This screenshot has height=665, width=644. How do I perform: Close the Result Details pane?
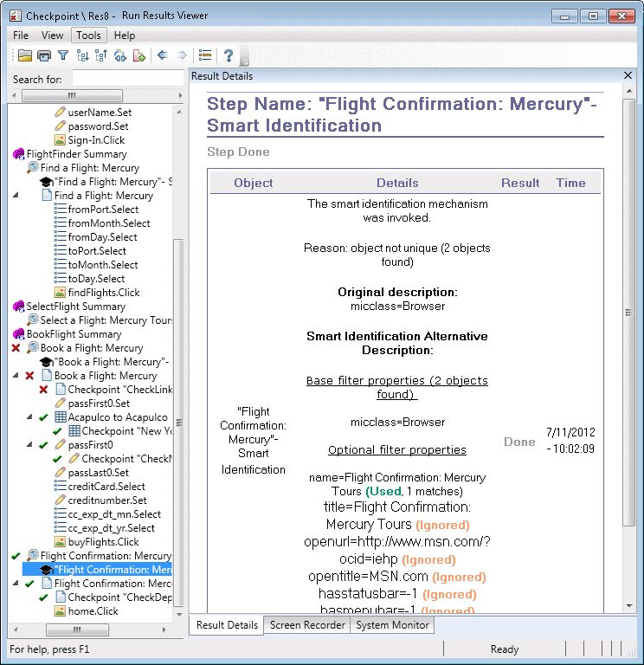pyautogui.click(x=628, y=76)
